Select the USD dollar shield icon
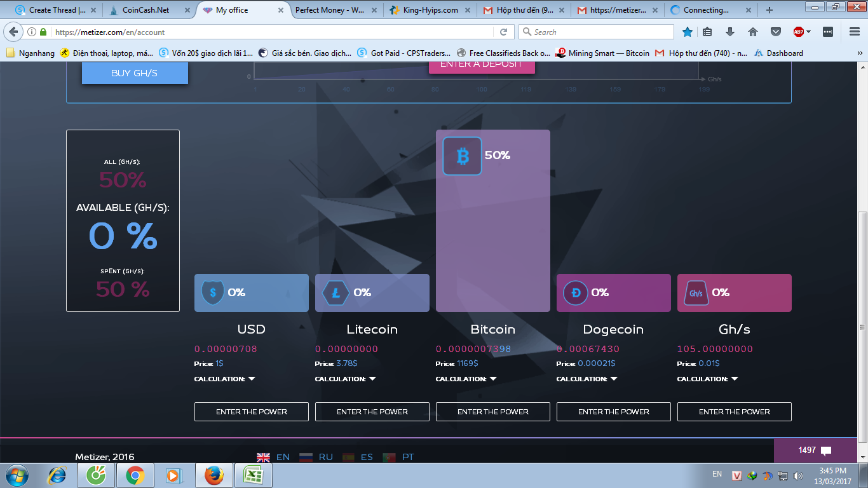 212,293
